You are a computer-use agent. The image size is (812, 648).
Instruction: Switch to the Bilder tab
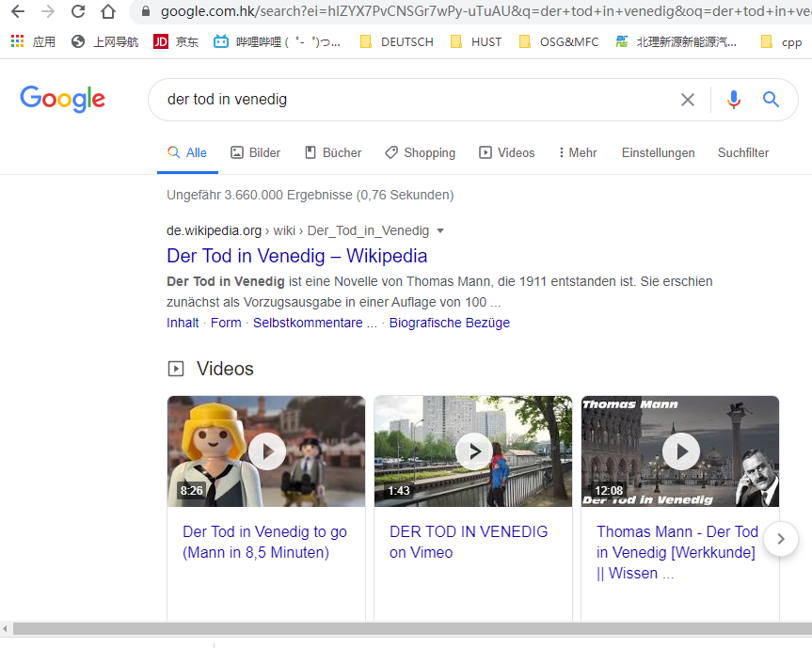[x=255, y=152]
